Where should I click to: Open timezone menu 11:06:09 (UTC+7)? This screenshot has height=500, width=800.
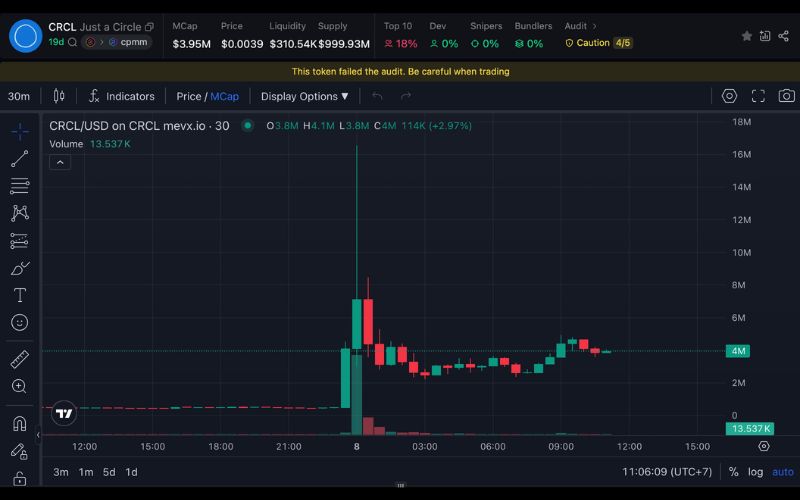point(666,472)
